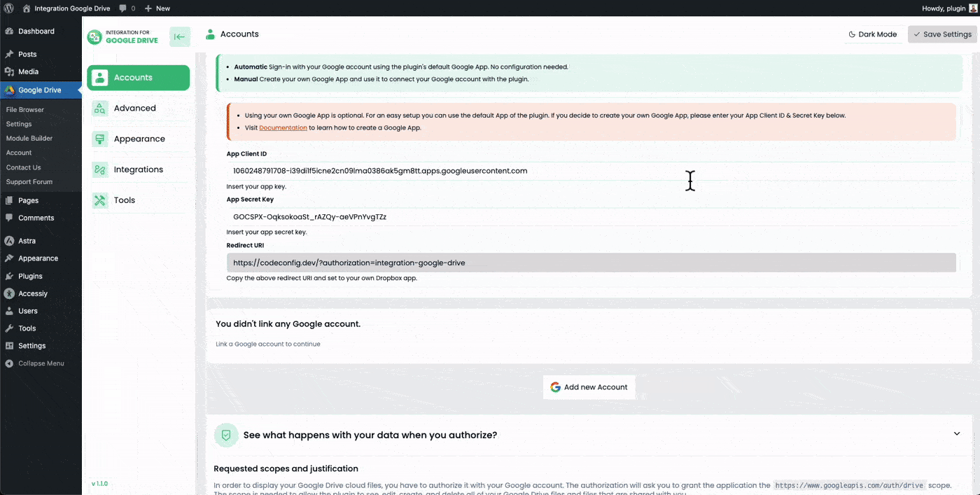980x495 pixels.
Task: Click the Integrations tab icon
Action: pos(100,169)
